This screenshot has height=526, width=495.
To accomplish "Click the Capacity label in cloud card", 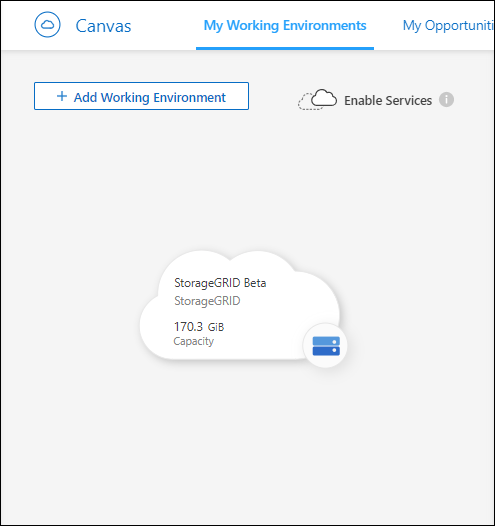I will point(194,341).
